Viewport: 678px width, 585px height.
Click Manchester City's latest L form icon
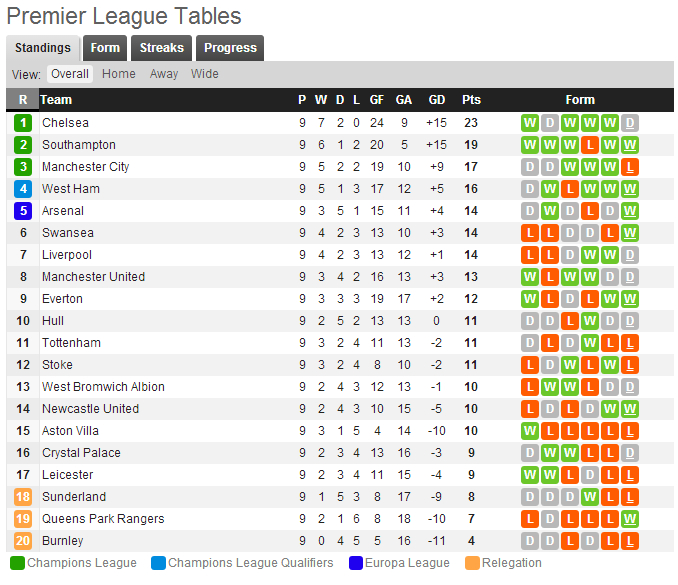[x=630, y=167]
